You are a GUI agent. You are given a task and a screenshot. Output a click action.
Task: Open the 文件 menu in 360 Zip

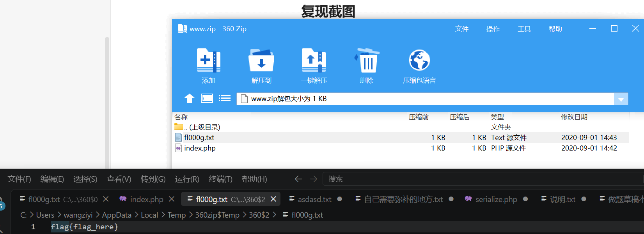(462, 29)
